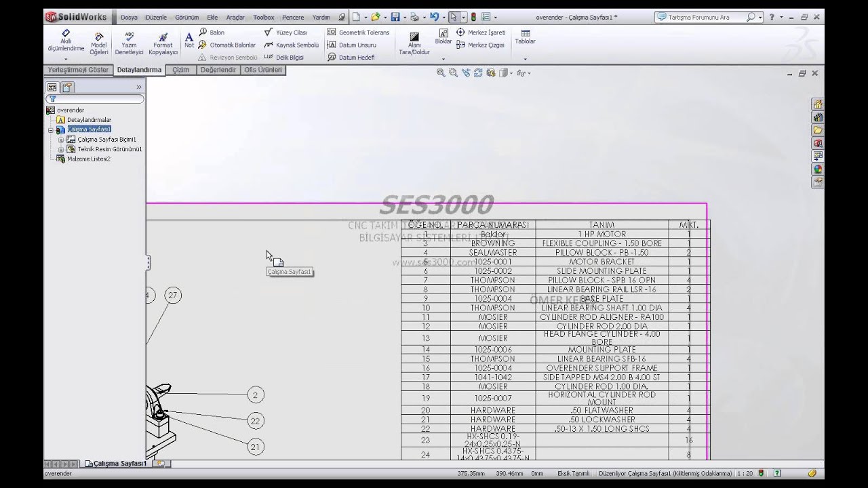This screenshot has height=488, width=868.
Task: Select Malzeme Listesi2 in tree
Action: [x=88, y=159]
